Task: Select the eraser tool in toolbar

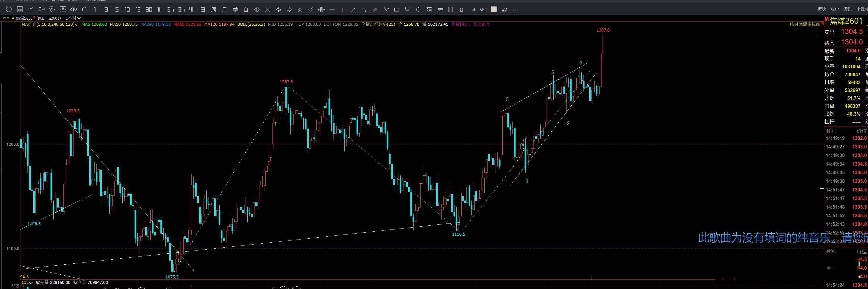Action: point(505,10)
